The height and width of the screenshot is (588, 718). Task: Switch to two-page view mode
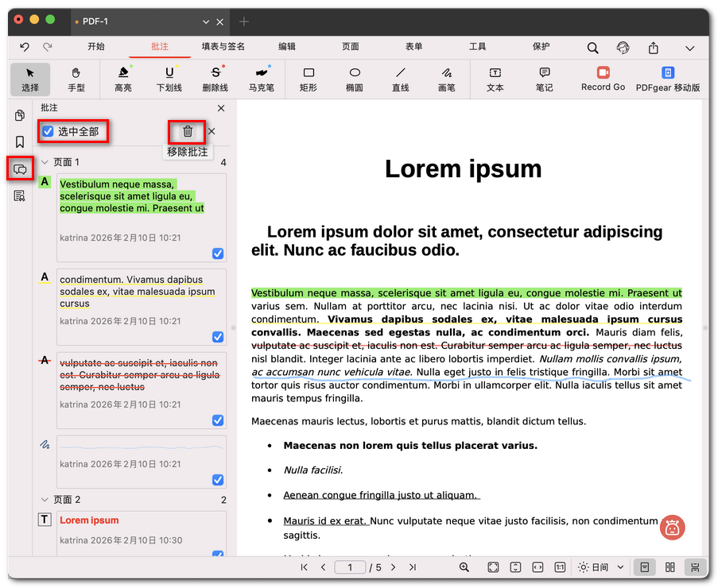pos(670,567)
